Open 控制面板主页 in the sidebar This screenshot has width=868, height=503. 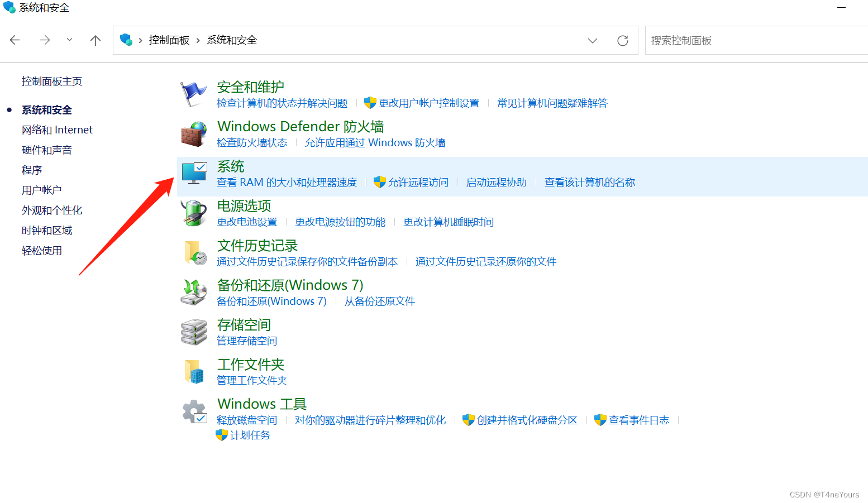[x=52, y=82]
